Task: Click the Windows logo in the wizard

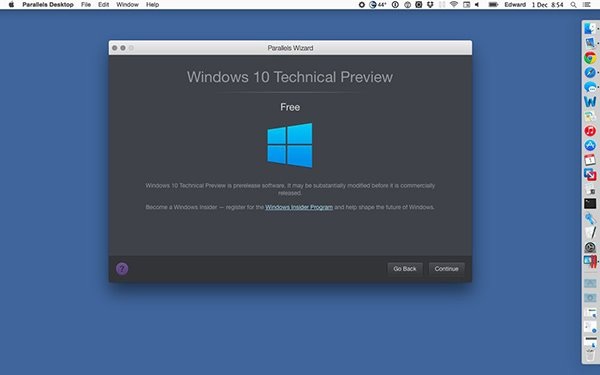Action: click(x=290, y=145)
